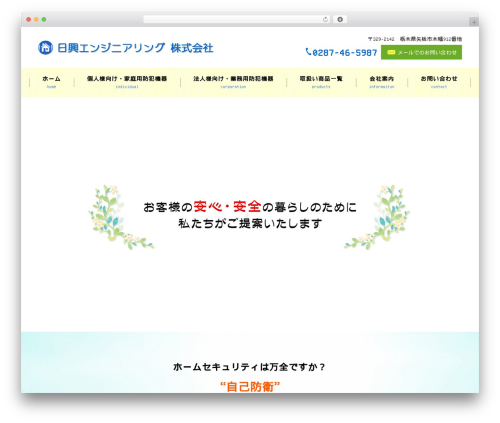Click the browser reload icon in address bar

325,19
